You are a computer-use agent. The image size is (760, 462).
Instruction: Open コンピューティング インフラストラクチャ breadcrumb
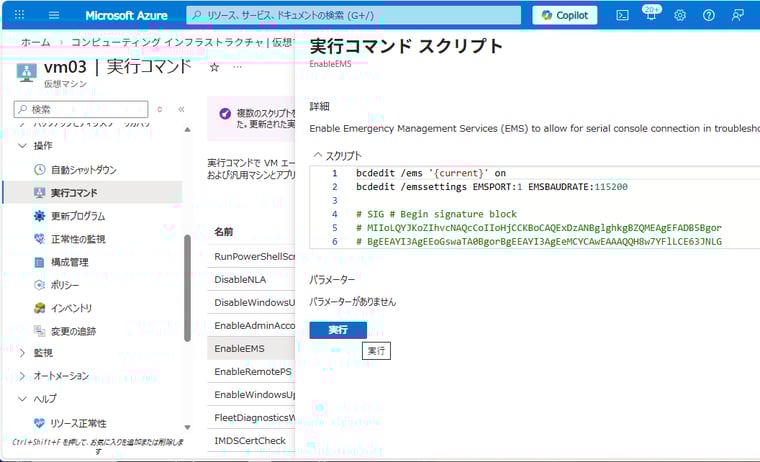pos(167,42)
